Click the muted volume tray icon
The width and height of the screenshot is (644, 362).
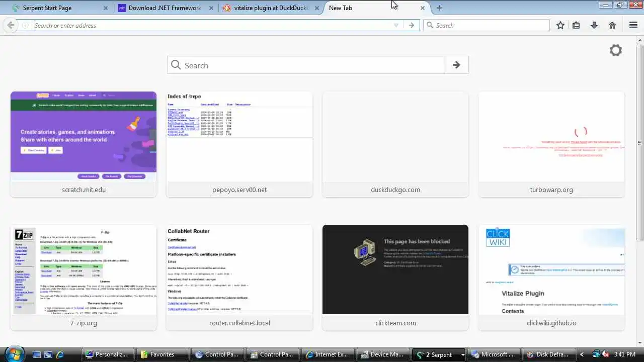[606, 354]
